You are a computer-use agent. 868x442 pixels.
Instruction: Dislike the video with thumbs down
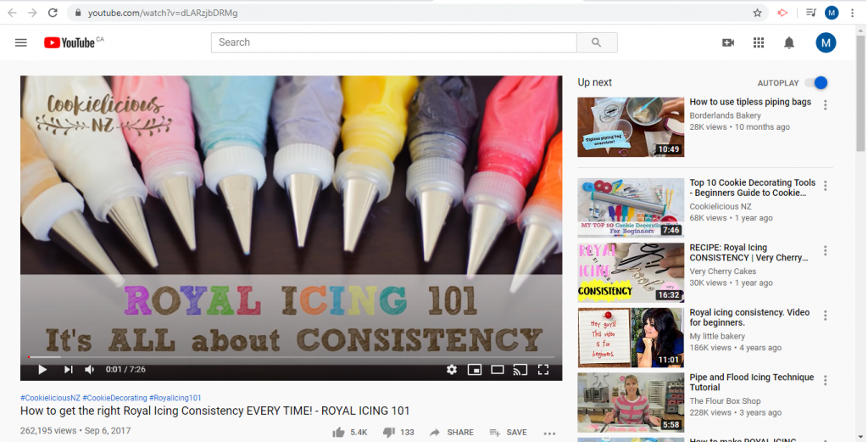point(389,432)
